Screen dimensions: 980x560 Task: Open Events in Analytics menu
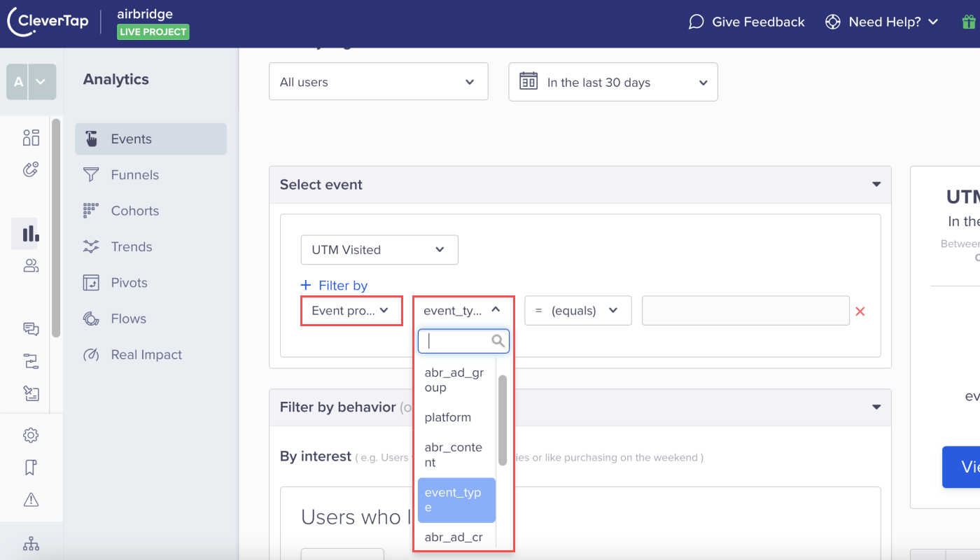150,139
